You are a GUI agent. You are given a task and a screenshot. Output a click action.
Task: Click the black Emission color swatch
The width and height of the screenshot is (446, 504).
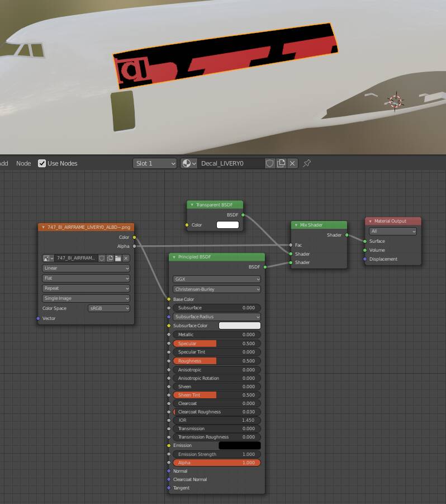pyautogui.click(x=240, y=445)
